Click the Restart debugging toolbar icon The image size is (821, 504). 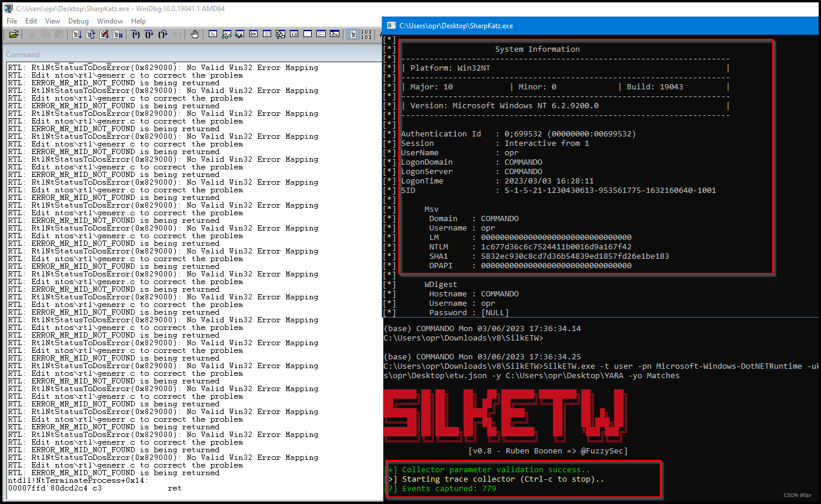coord(91,34)
